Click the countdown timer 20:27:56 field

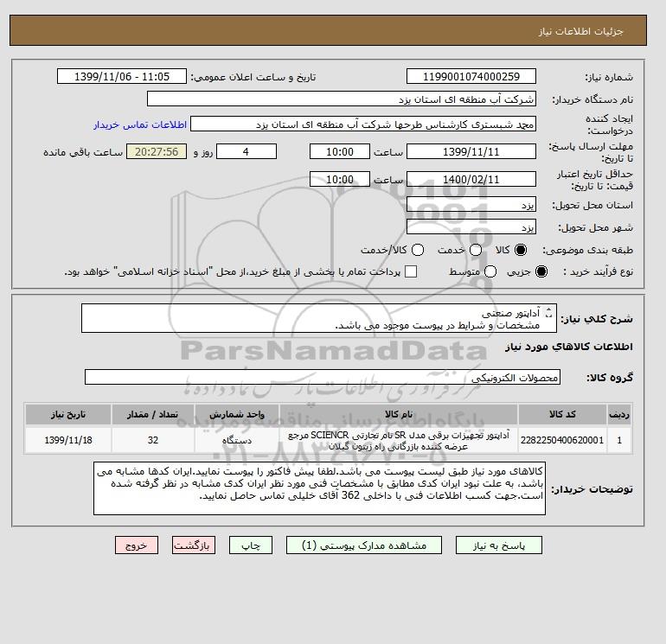coord(157,151)
